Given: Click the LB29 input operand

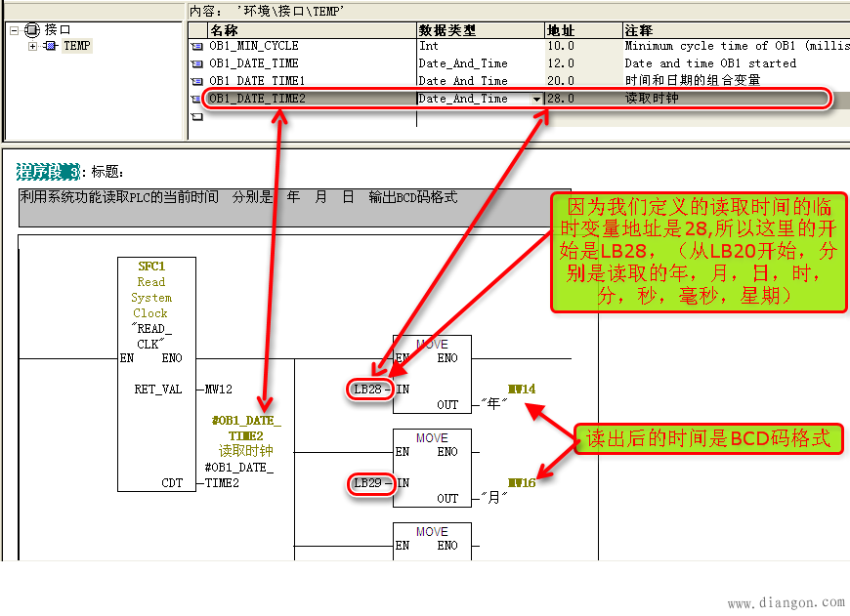Looking at the screenshot, I should (368, 483).
